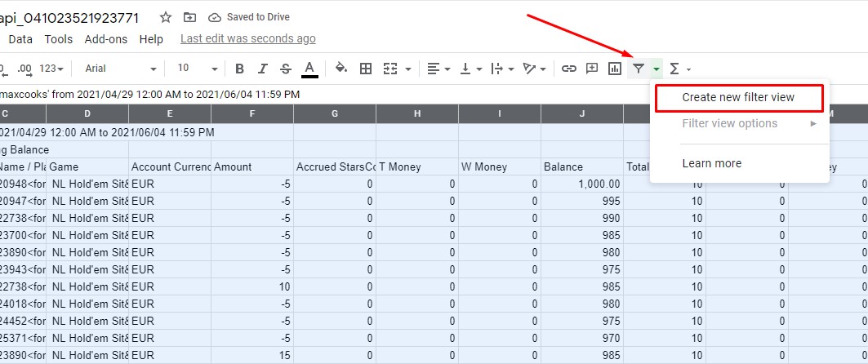Open vertical align options
Image resolution: width=868 pixels, height=364 pixels.
click(471, 69)
